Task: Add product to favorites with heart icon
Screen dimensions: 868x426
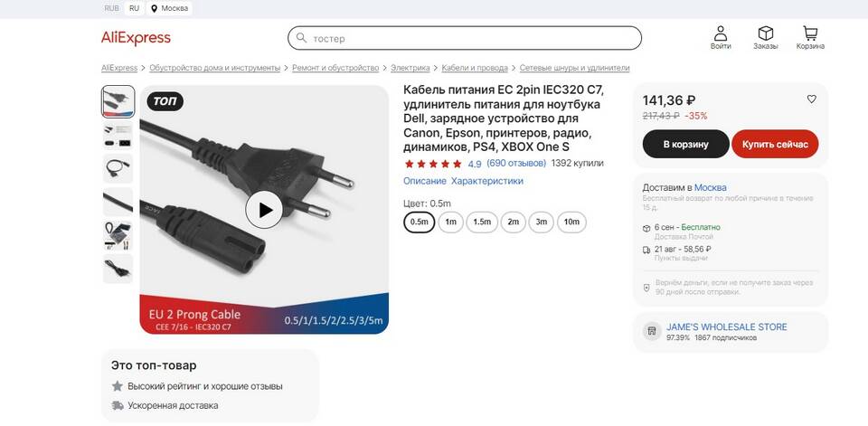Action: [812, 99]
